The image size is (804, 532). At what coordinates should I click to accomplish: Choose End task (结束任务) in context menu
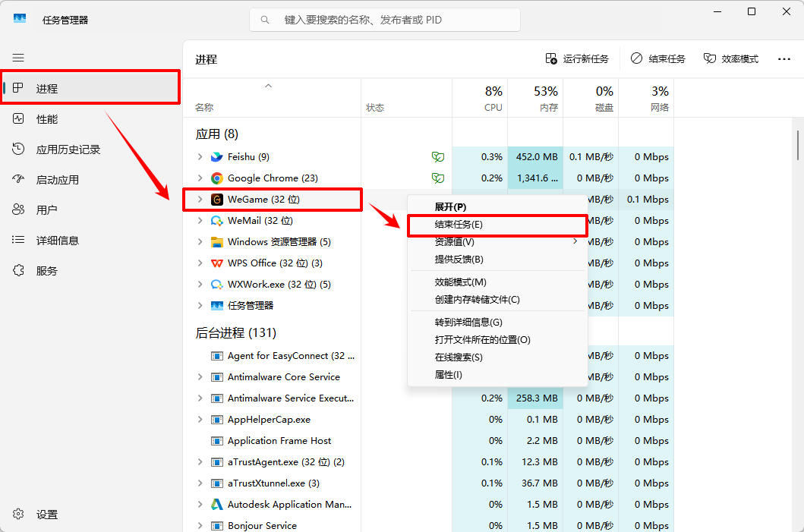(x=497, y=225)
